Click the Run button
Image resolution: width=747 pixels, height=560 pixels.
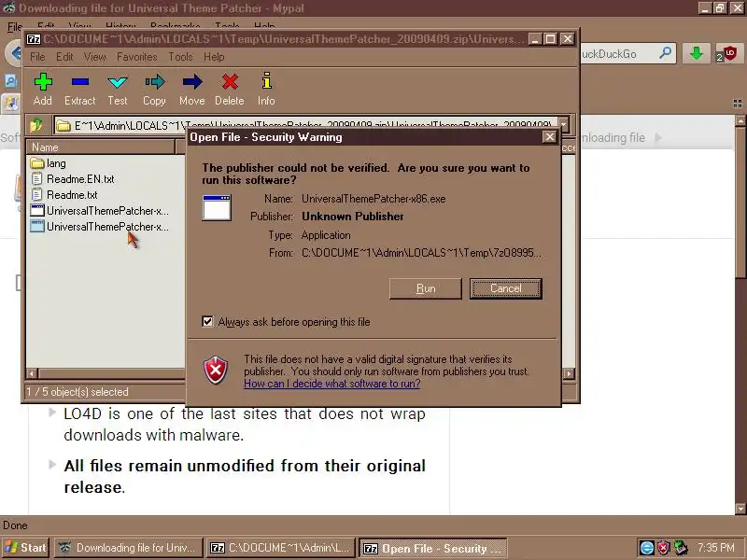426,288
